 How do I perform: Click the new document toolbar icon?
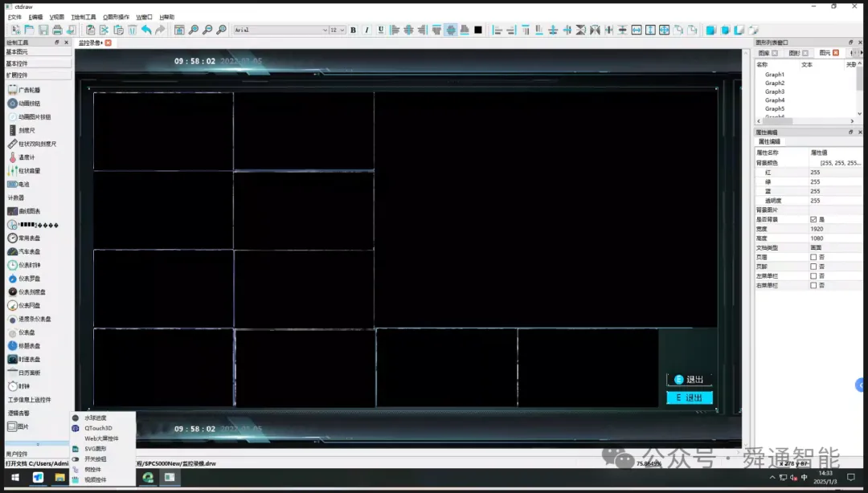tap(15, 30)
